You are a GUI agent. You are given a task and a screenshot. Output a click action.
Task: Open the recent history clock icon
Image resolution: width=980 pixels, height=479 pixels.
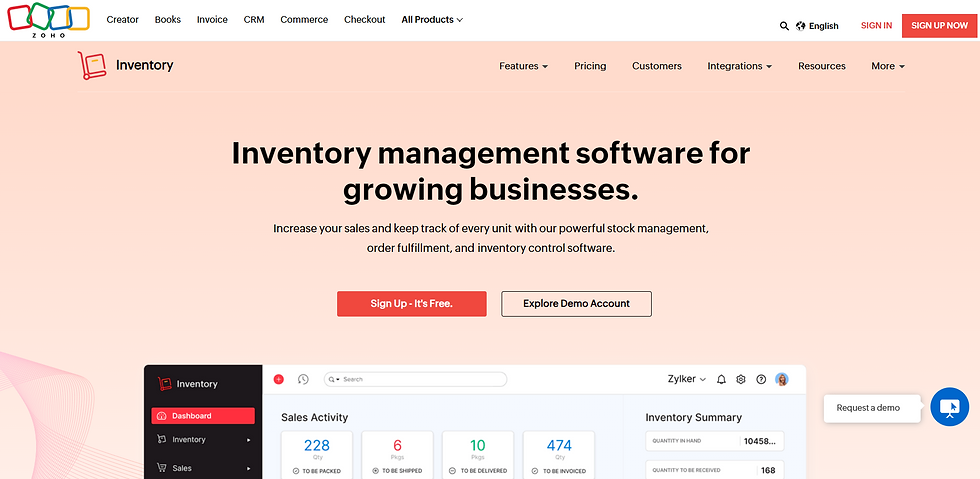[303, 379]
